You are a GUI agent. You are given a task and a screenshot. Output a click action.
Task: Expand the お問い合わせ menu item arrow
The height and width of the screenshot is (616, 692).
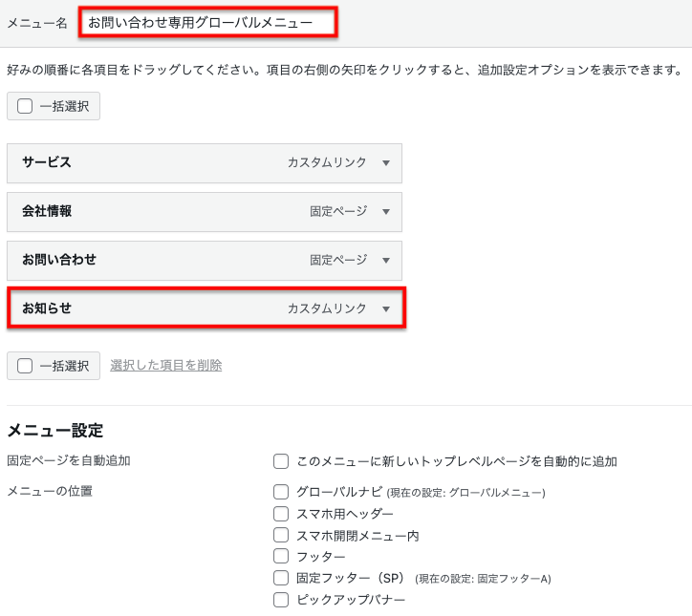(386, 261)
